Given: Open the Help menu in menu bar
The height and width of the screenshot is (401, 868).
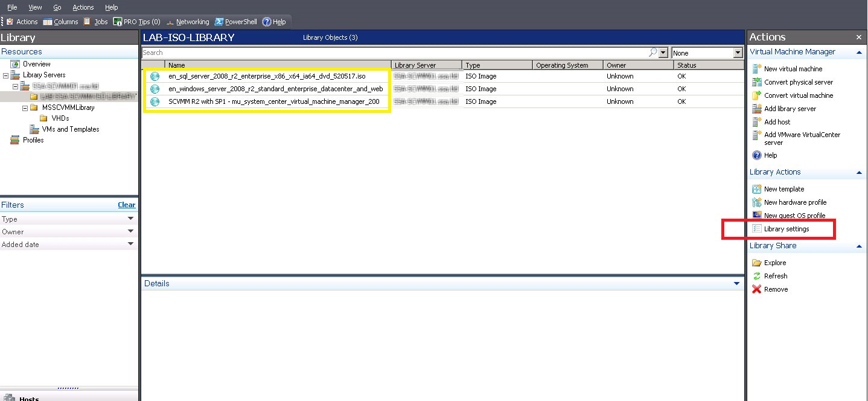Looking at the screenshot, I should (112, 7).
